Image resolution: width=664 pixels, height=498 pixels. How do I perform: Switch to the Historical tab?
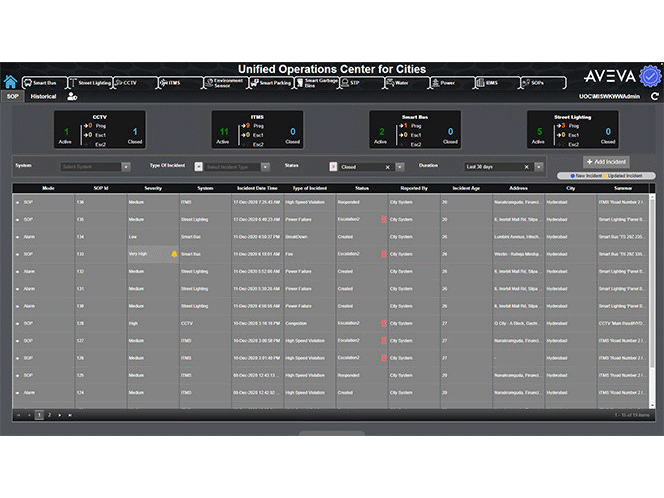(x=43, y=97)
